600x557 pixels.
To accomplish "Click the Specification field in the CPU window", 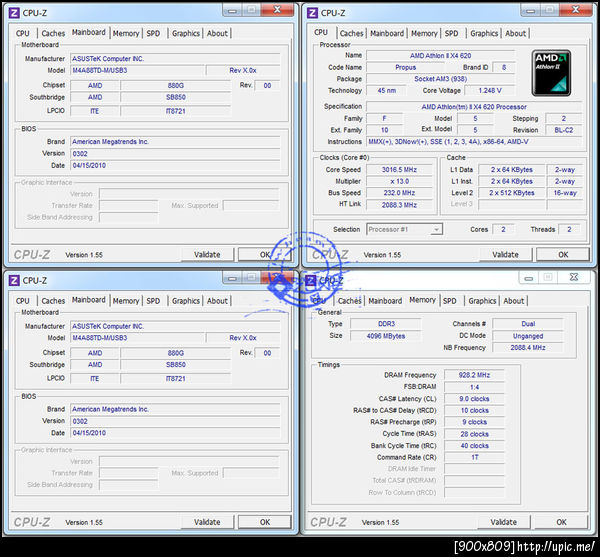I will 474,107.
